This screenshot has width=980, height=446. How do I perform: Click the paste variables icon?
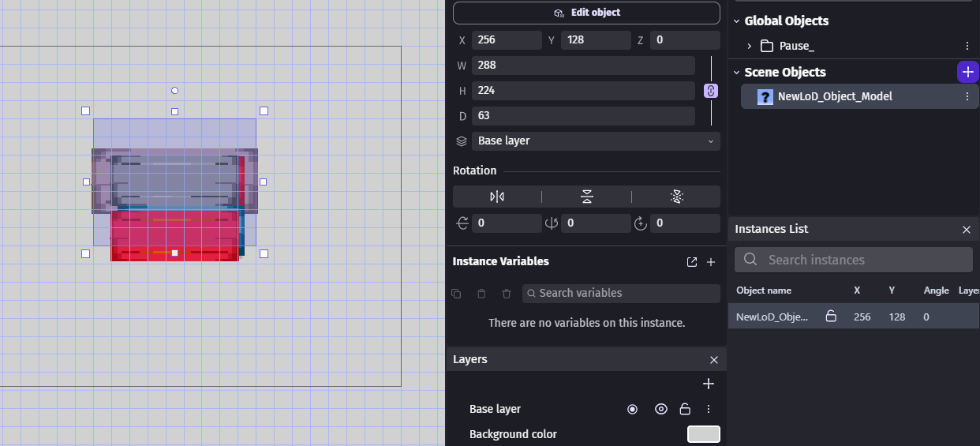[481, 294]
